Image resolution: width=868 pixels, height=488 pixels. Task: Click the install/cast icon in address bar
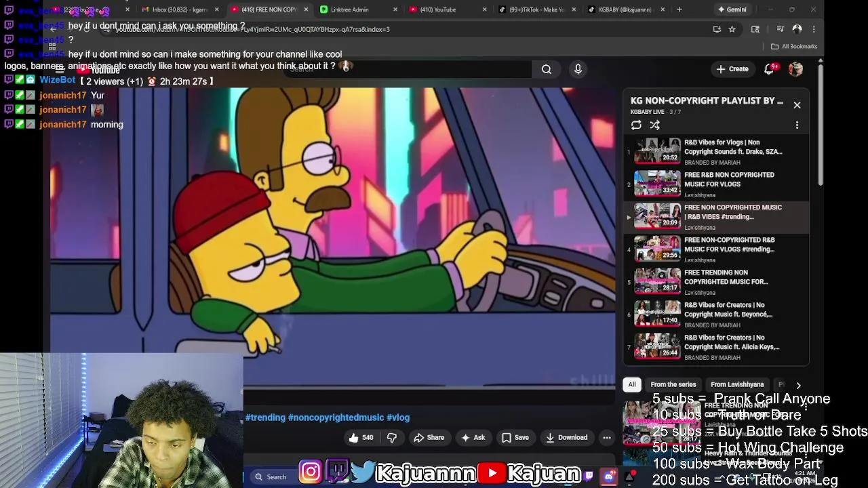coord(717,29)
